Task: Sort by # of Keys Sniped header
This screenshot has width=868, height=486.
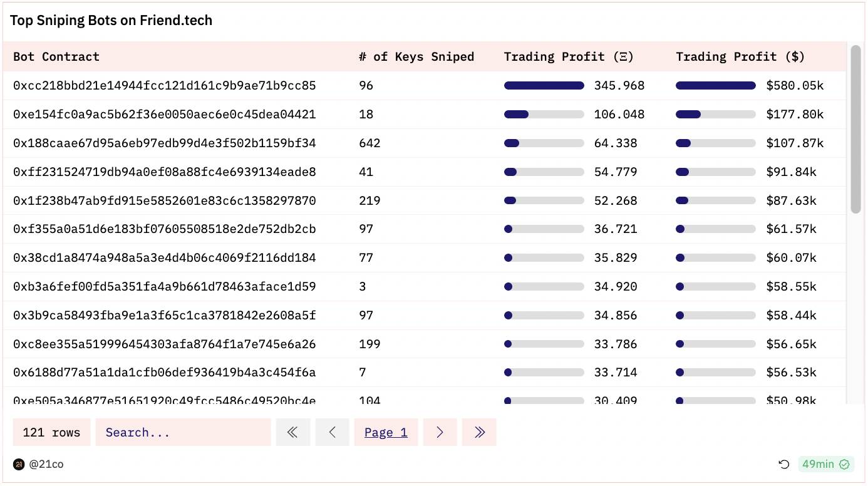Action: coord(416,56)
